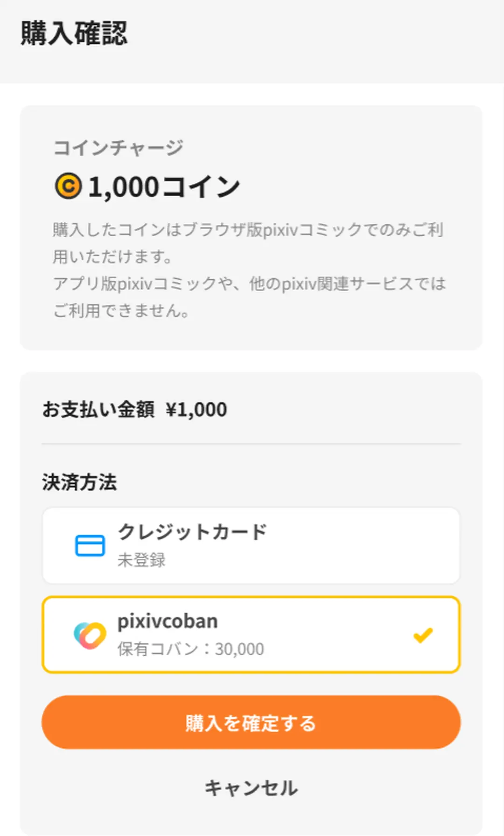Click the pixivcoban logo icon
Viewport: 504px width, 836px height.
point(90,635)
